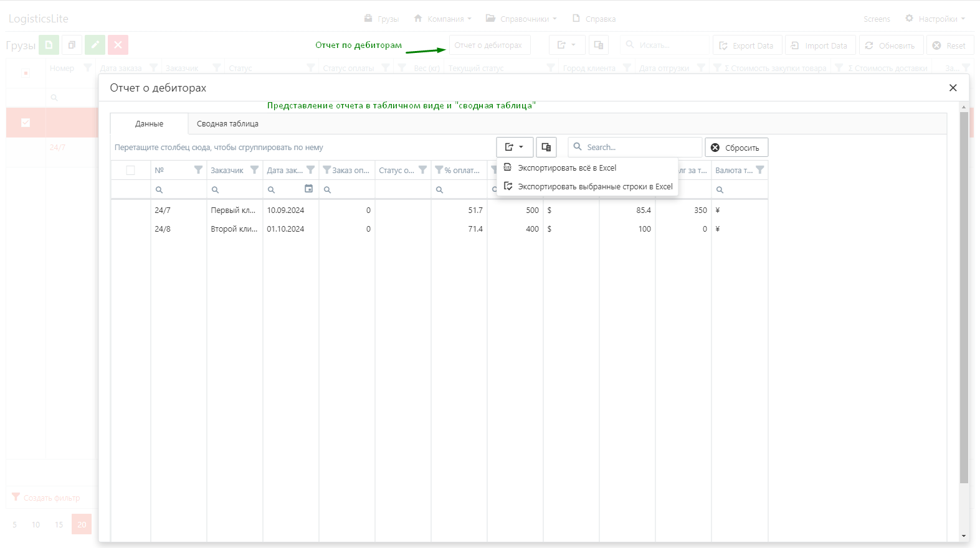Open the report's column chooser
The height and width of the screenshot is (548, 980).
point(546,148)
